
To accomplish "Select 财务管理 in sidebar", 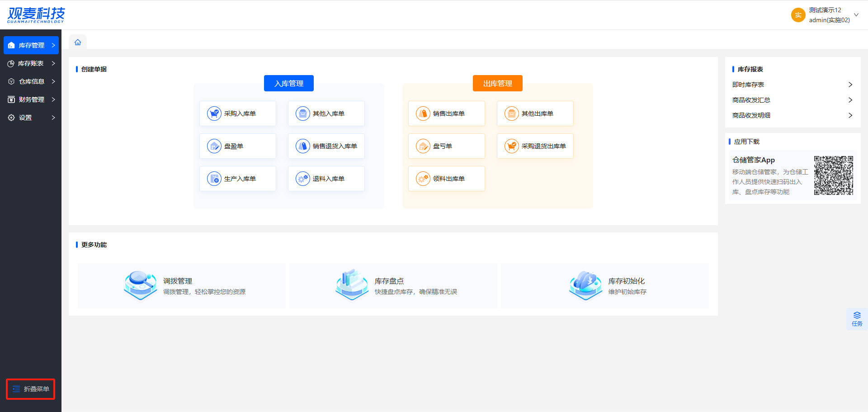I will 31,99.
